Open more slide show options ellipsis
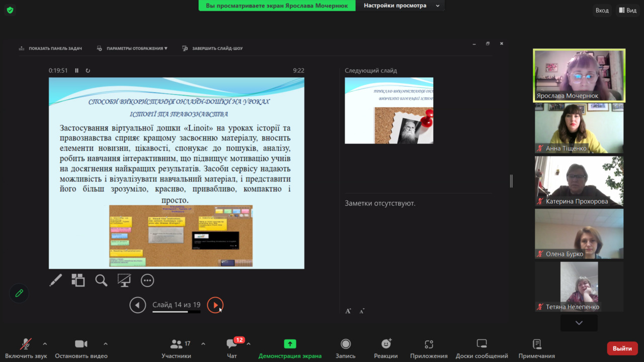Screen dimensions: 644x362 tap(147, 281)
